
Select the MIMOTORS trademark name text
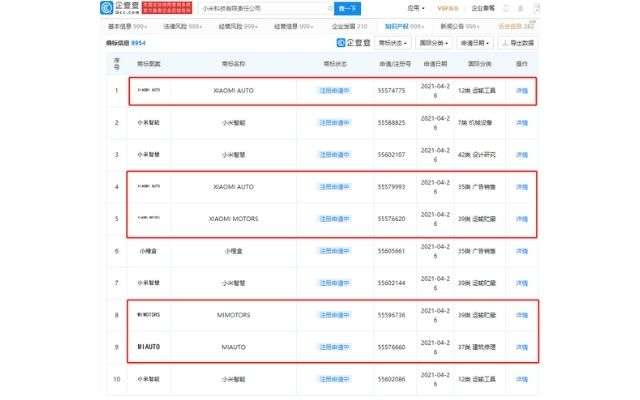(233, 315)
